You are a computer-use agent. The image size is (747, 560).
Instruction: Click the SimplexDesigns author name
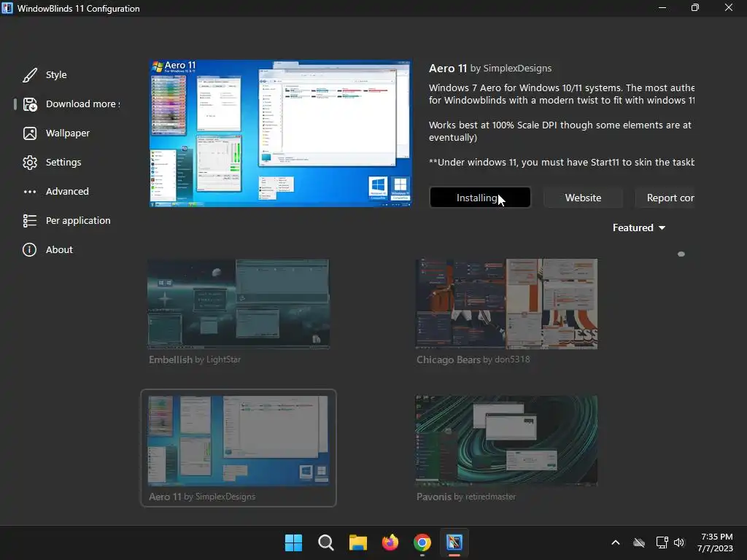517,68
